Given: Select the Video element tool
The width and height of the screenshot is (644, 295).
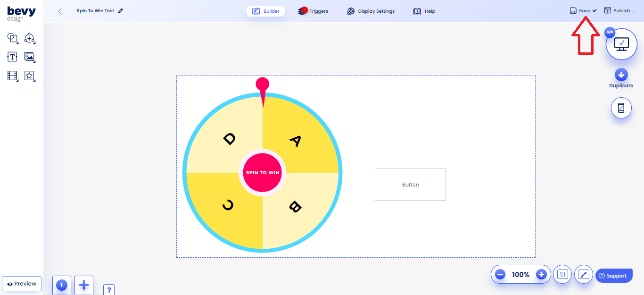Looking at the screenshot, I should coord(12,76).
